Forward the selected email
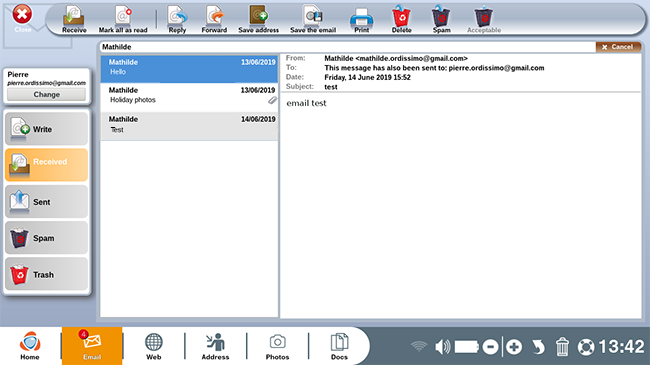Viewport: 650px width, 365px height. pyautogui.click(x=214, y=19)
